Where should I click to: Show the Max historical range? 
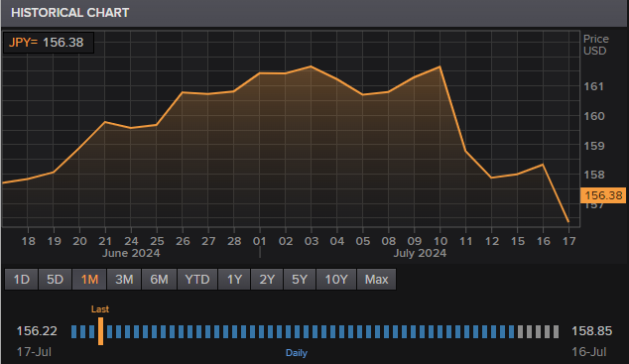click(x=376, y=279)
